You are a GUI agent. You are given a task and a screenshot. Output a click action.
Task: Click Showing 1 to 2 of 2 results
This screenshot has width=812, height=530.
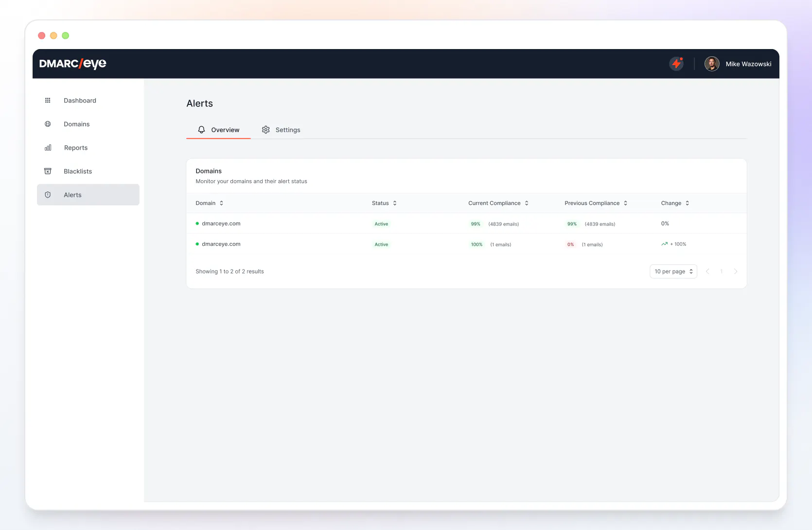(229, 272)
